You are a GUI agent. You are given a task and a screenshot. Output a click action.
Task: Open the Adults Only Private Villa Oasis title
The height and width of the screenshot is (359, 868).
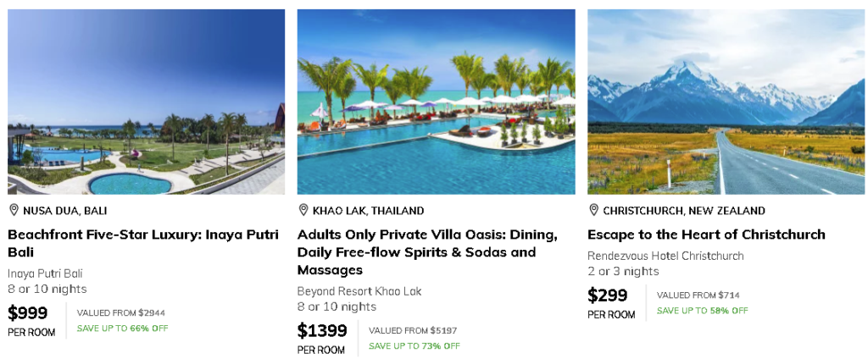click(x=427, y=251)
